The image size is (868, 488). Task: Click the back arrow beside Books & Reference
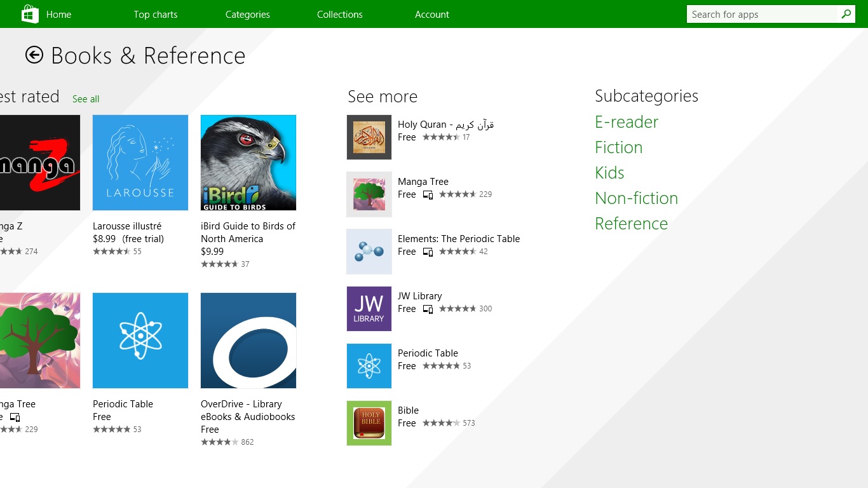tap(34, 55)
